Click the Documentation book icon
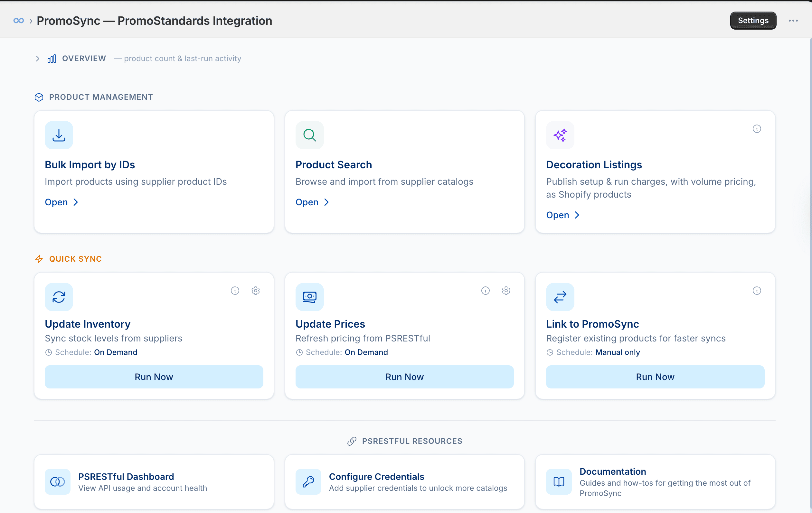Viewport: 812px width, 513px height. point(559,482)
